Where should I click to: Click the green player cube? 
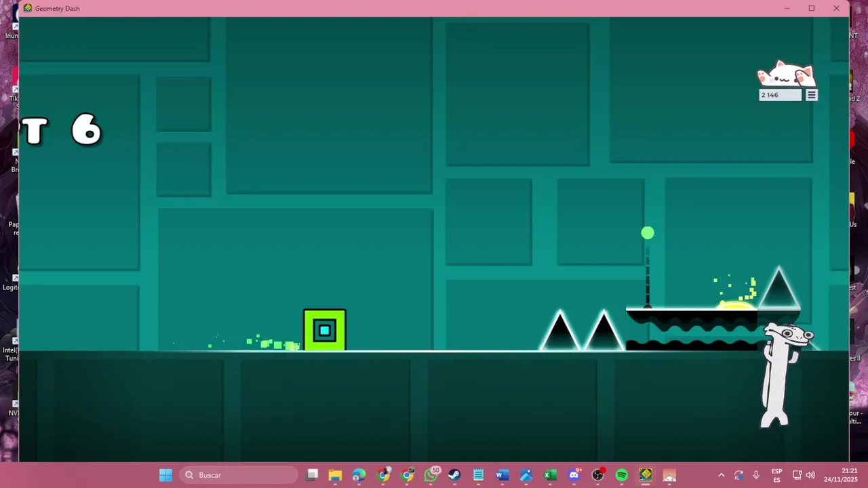324,330
